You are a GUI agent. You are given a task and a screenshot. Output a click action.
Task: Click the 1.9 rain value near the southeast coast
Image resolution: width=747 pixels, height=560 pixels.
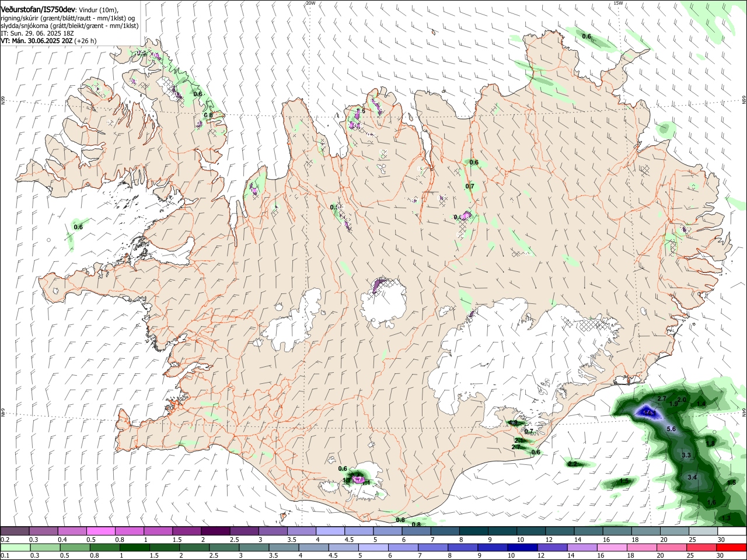tap(673, 404)
